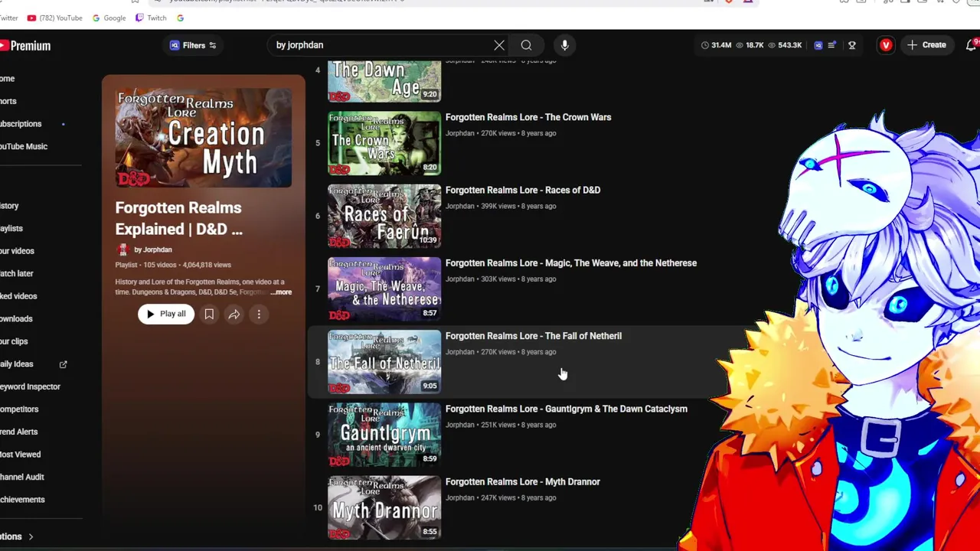Activate voice search microphone
The height and width of the screenshot is (551, 980).
564,45
